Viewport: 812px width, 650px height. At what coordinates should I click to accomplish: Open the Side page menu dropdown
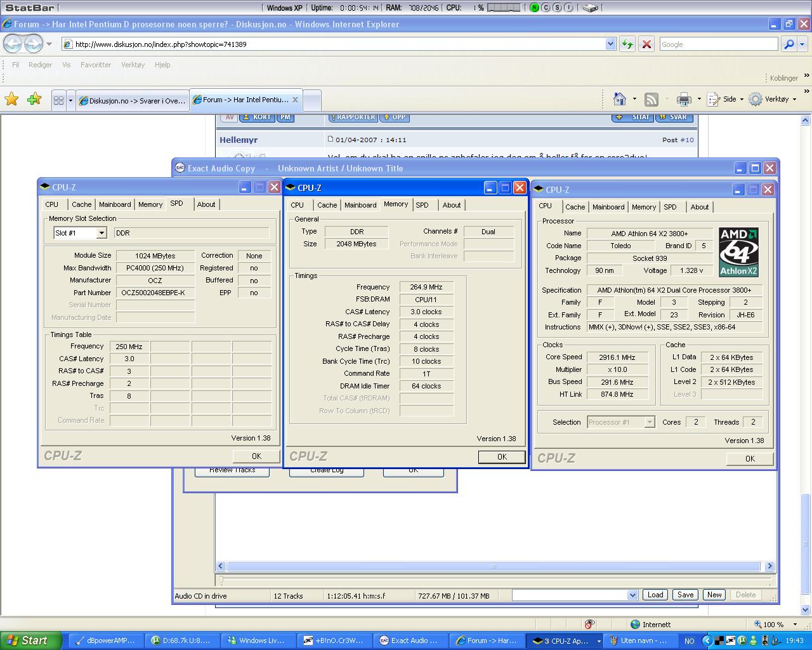coord(725,99)
